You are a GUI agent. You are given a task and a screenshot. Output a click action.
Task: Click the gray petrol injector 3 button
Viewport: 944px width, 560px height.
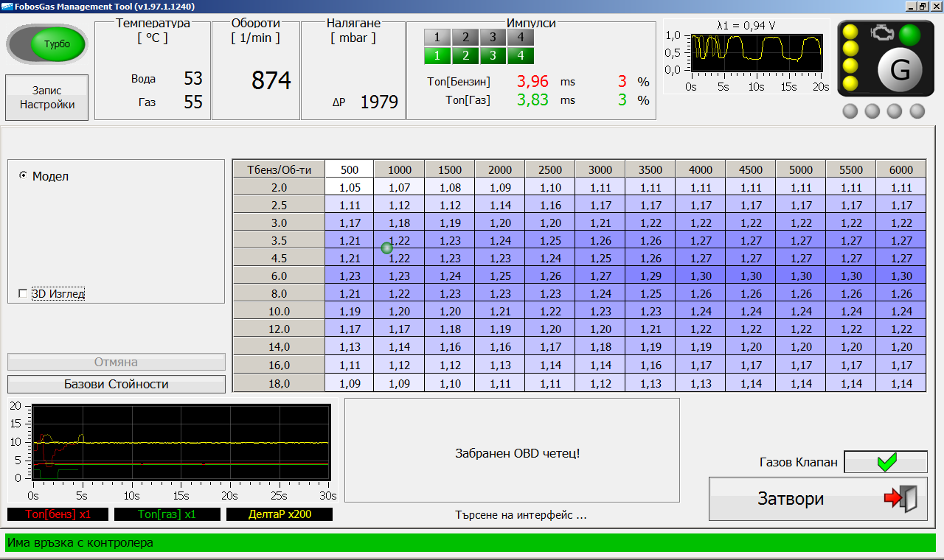click(x=493, y=37)
